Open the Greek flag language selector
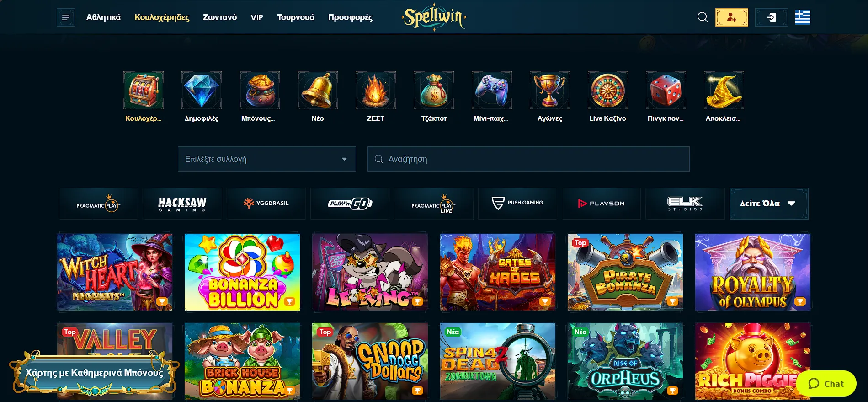This screenshot has width=868, height=402. (803, 17)
